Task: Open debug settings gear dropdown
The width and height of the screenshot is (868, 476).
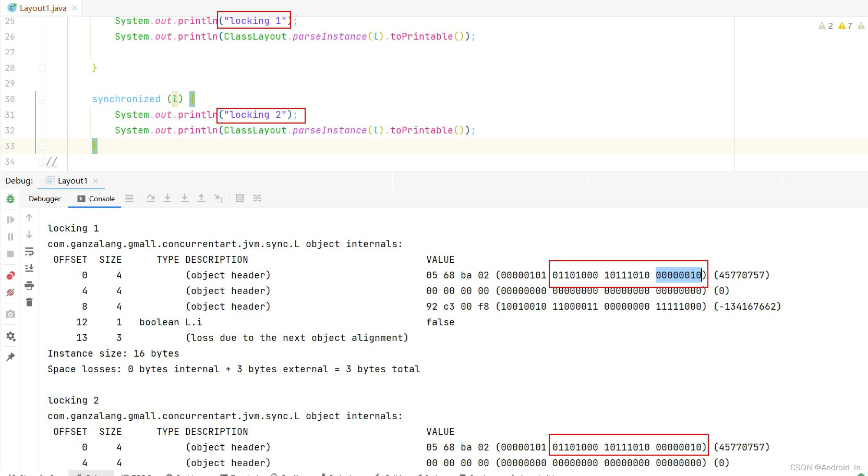Action: (x=10, y=336)
